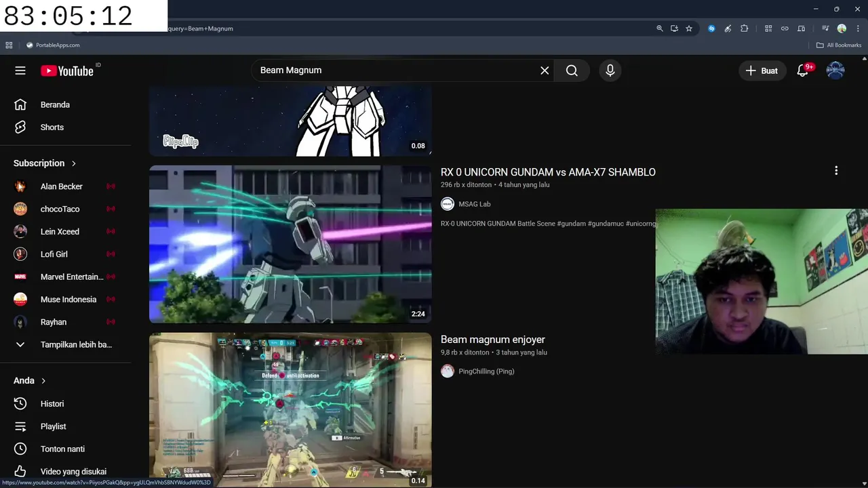Play the Beam magnum enjoyer thumbnail
Viewport: 868px width, 488px height.
click(290, 409)
